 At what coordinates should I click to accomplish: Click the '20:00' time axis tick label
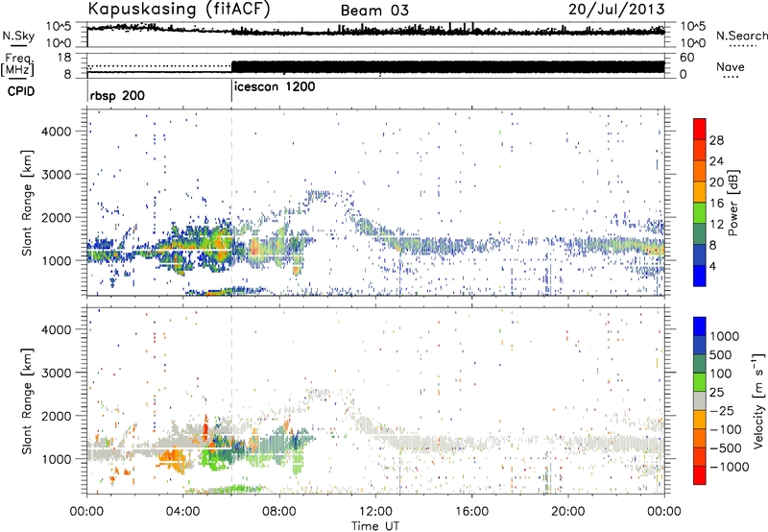tap(567, 512)
